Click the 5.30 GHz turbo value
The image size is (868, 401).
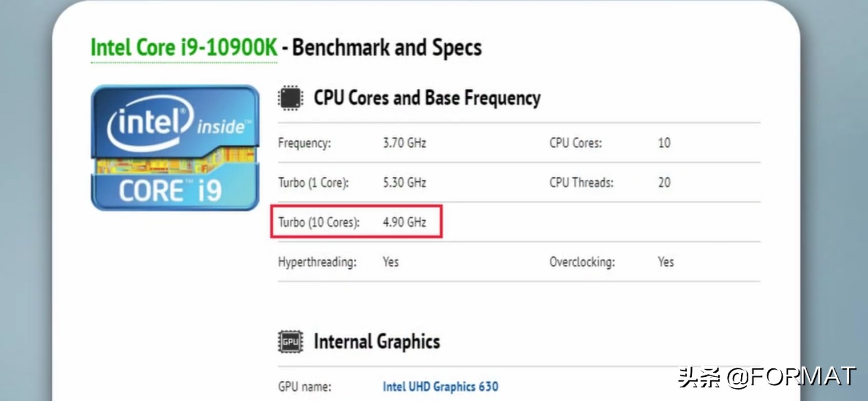(404, 183)
